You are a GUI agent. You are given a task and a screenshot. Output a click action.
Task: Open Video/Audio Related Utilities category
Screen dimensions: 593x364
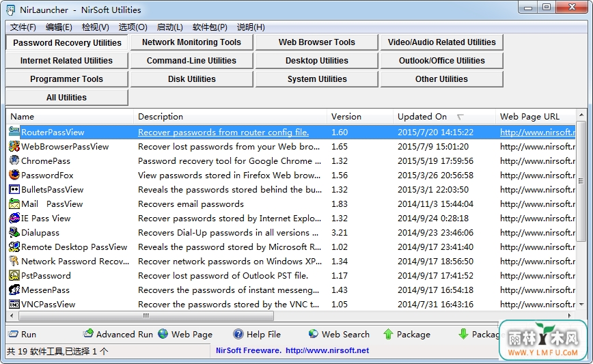pyautogui.click(x=442, y=42)
